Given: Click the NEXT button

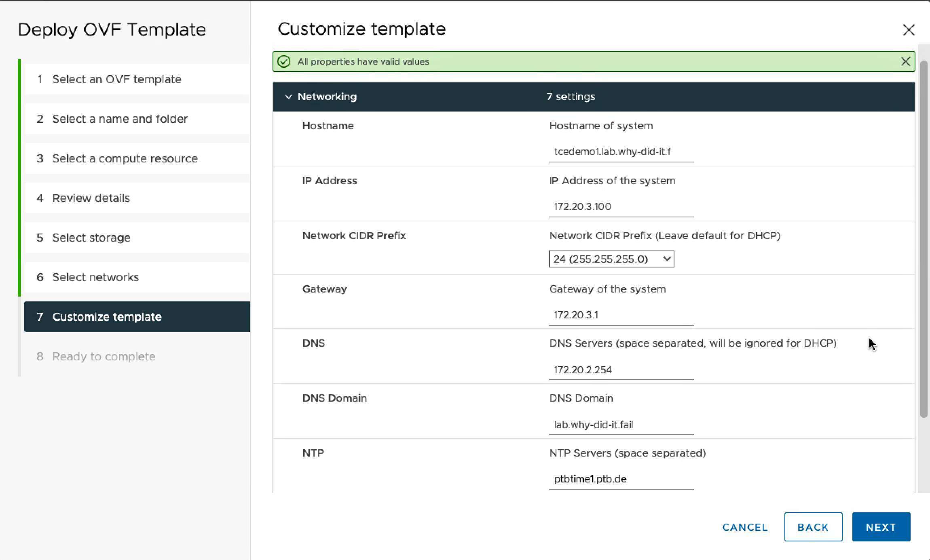Looking at the screenshot, I should coord(881,527).
